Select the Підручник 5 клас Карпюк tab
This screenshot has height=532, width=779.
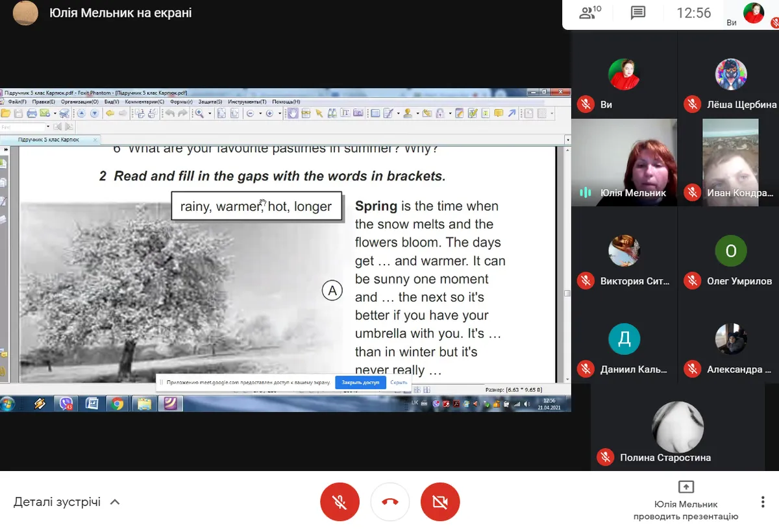point(49,139)
